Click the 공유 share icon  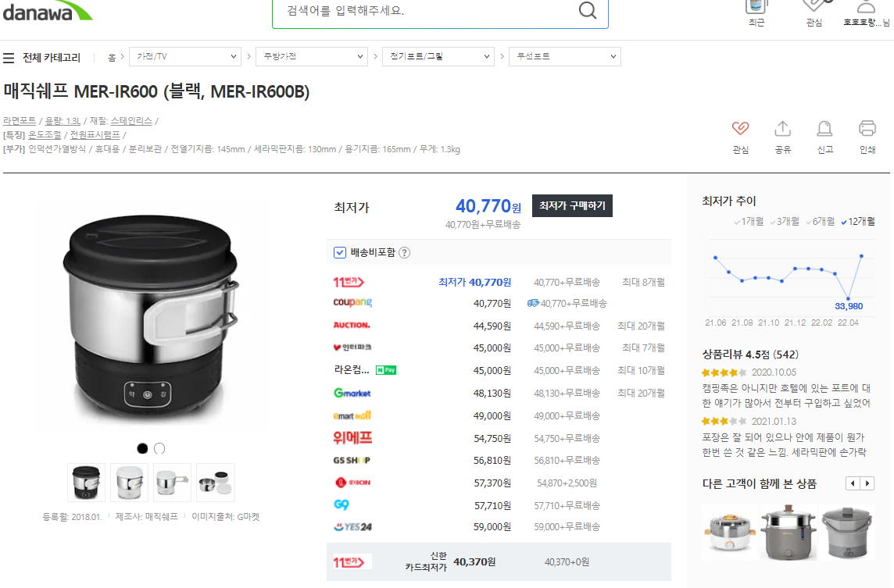click(x=783, y=129)
